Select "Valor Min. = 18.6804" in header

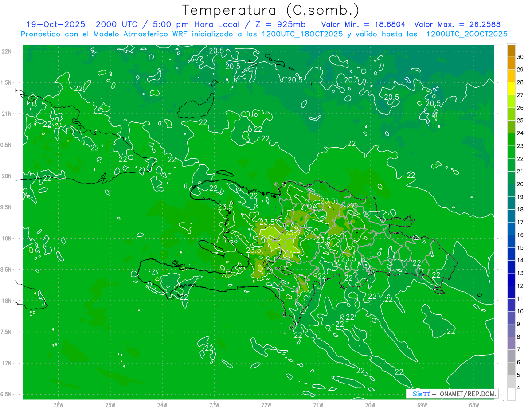[363, 25]
